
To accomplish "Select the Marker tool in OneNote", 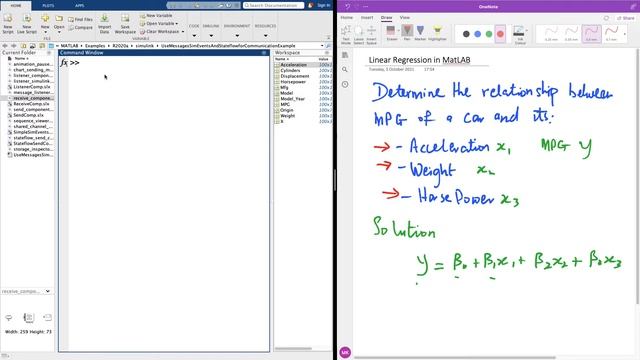I will pos(420,33).
